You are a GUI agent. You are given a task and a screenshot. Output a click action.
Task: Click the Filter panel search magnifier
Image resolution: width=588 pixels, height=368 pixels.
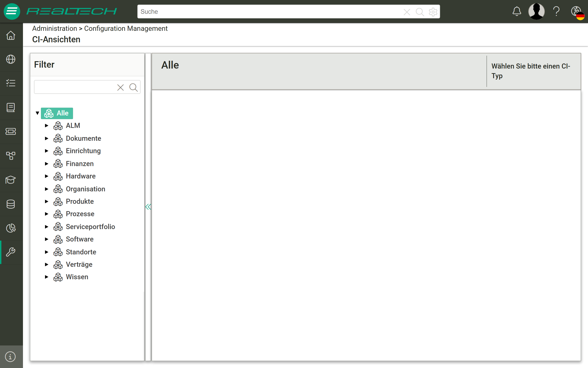click(x=134, y=87)
